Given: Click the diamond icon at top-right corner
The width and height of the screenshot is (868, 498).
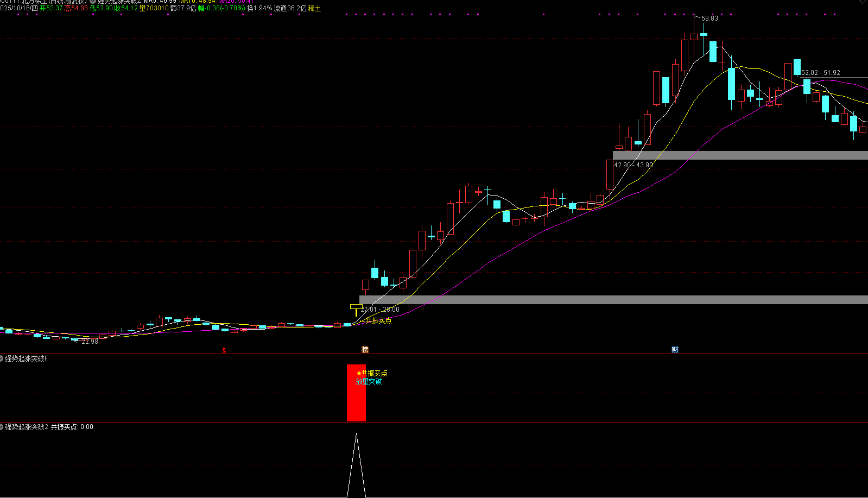Looking at the screenshot, I should [x=863, y=2].
